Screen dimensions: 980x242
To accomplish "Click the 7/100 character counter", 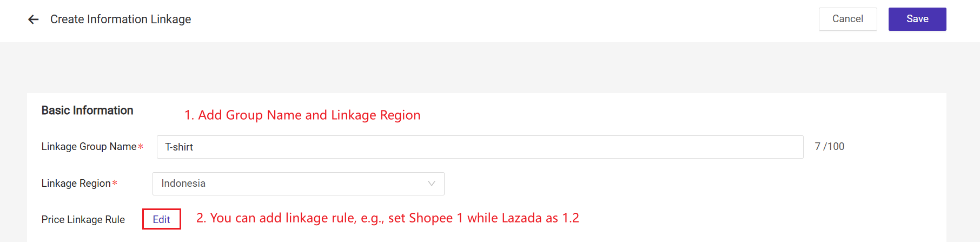I will (x=829, y=147).
